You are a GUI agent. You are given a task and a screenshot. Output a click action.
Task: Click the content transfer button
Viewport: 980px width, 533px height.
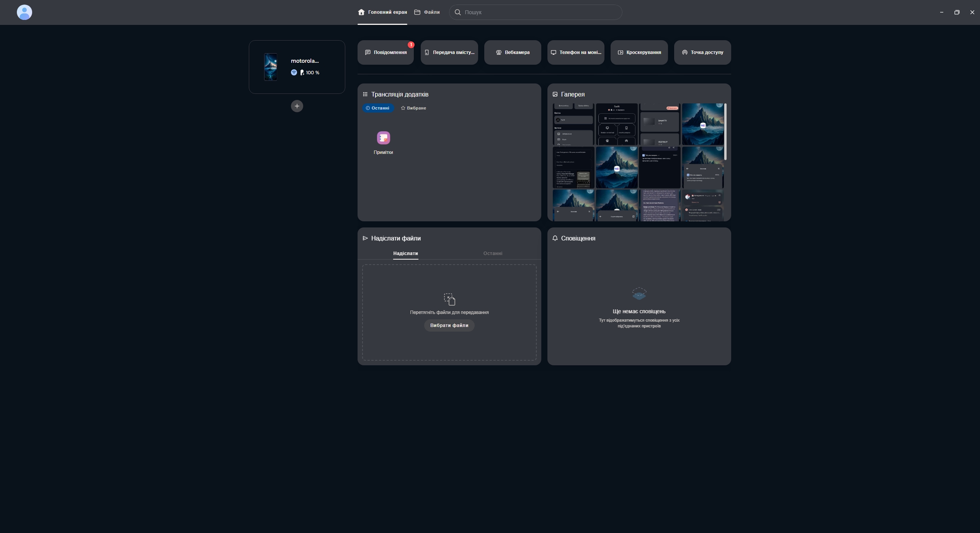pos(449,52)
